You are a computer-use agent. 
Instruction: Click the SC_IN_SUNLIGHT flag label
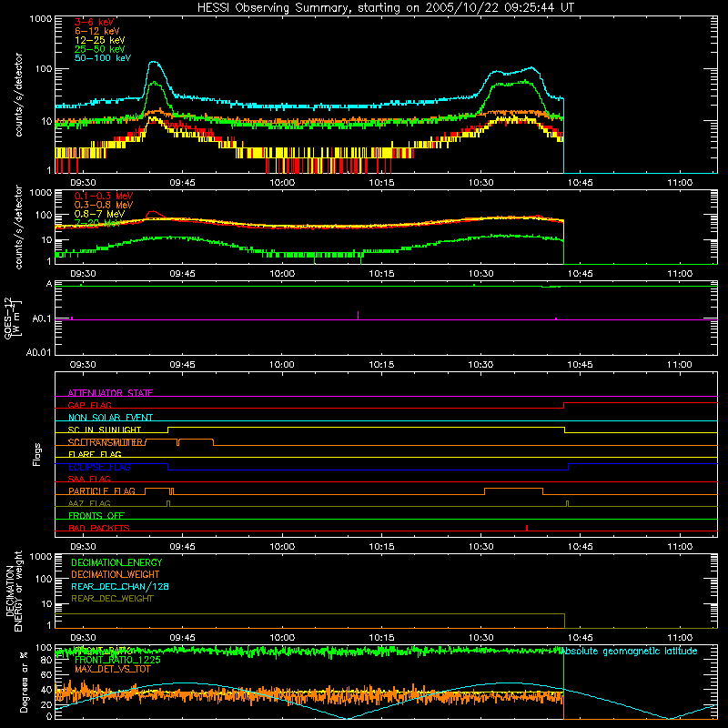[105, 430]
